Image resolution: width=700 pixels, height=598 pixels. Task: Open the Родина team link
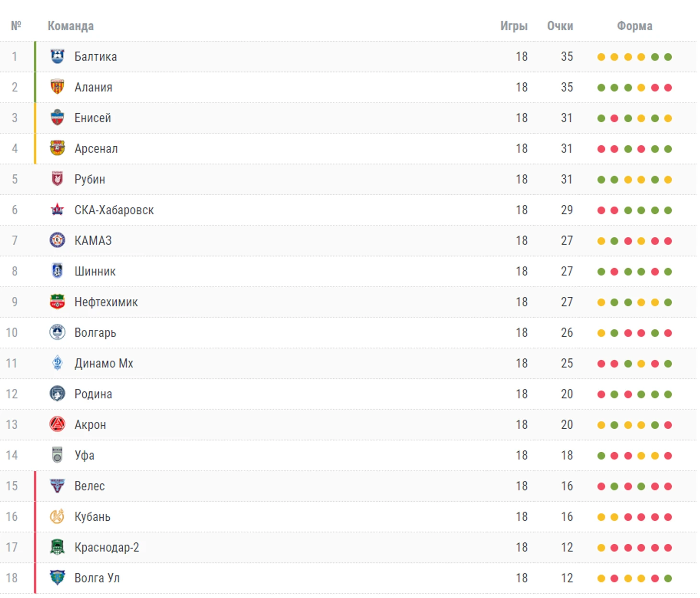coord(93,394)
